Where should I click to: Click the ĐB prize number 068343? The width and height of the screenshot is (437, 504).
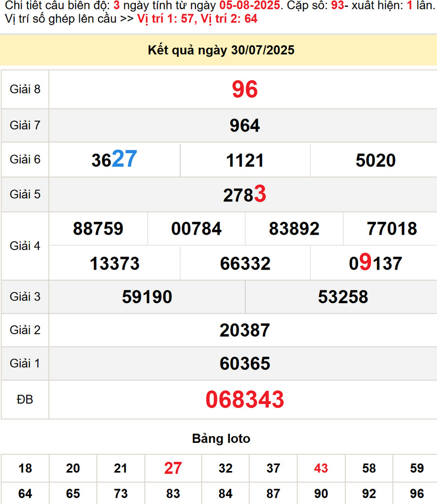coord(245,400)
